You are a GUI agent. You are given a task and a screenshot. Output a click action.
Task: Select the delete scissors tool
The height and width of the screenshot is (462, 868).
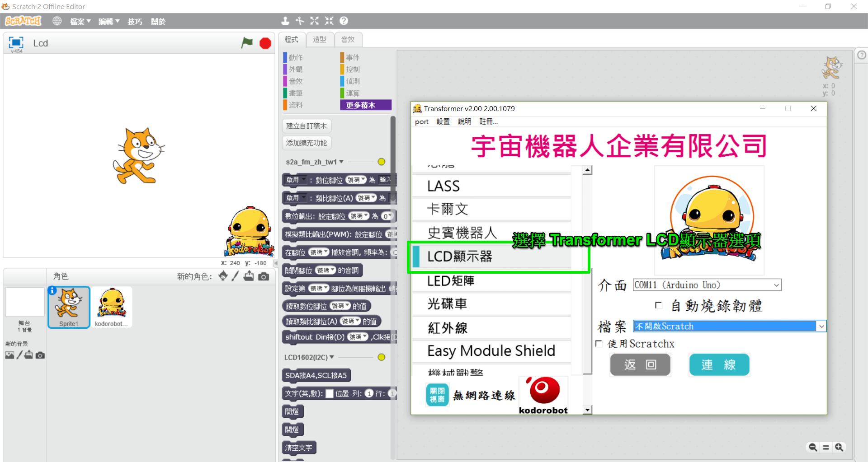point(300,21)
